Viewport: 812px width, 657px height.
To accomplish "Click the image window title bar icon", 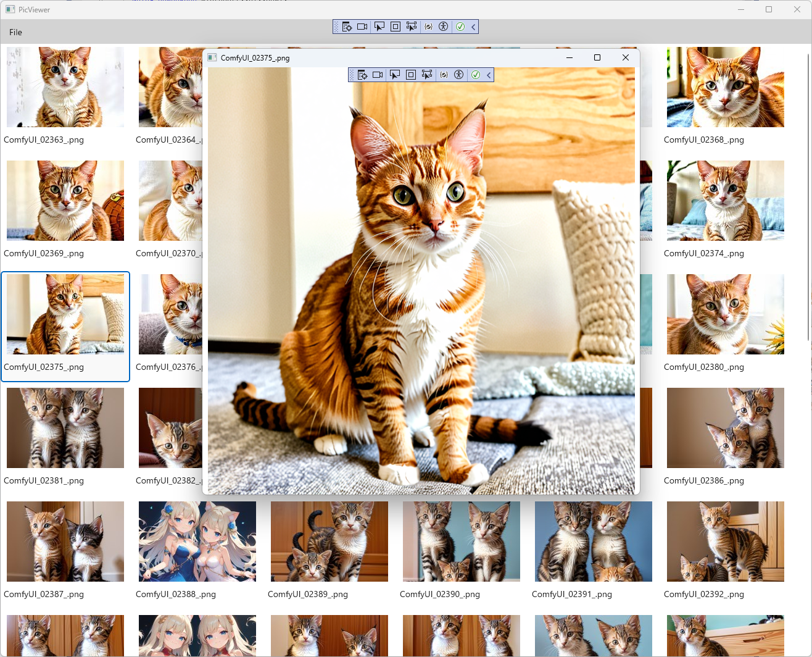I will point(212,57).
